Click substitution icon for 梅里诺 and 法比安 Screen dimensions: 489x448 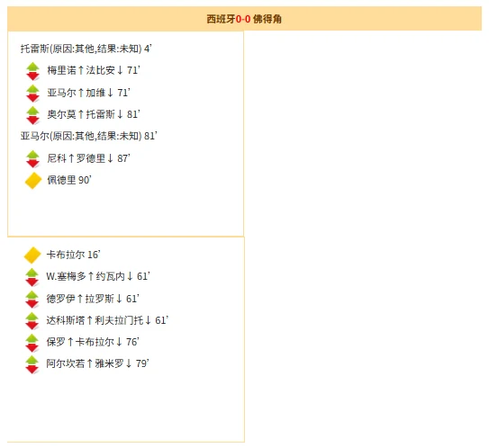pyautogui.click(x=32, y=71)
